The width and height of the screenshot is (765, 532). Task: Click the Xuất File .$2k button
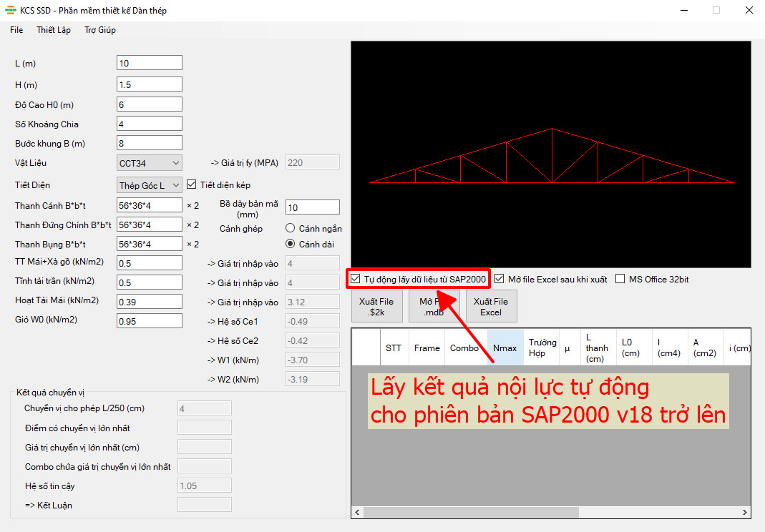coord(376,306)
